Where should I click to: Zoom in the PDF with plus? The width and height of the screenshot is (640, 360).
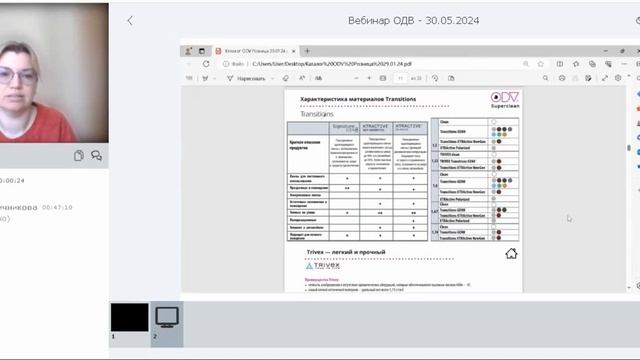pos(369,78)
